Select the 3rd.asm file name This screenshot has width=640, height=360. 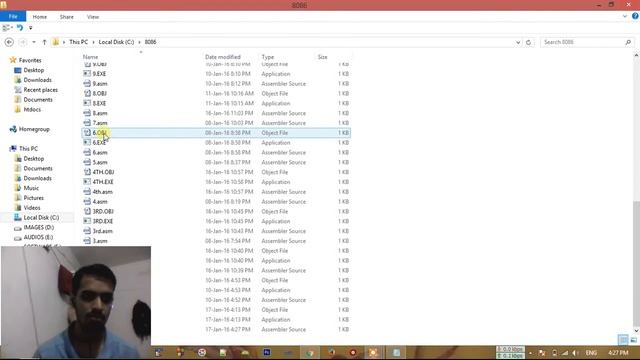(x=102, y=231)
